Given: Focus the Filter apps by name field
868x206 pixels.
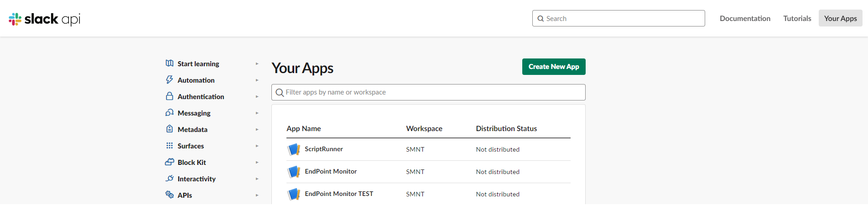Looking at the screenshot, I should click(428, 92).
